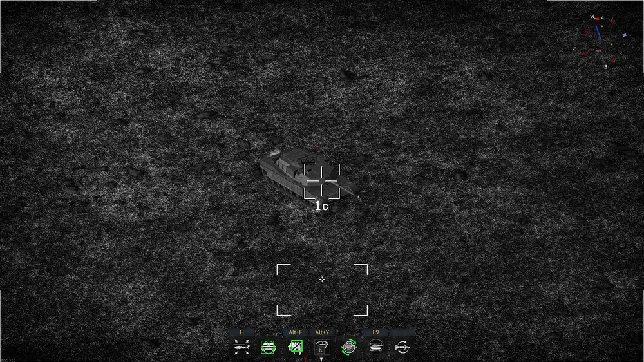Toggle the green target lock tank icon
Image resolution: width=644 pixels, height=362 pixels.
click(x=268, y=347)
